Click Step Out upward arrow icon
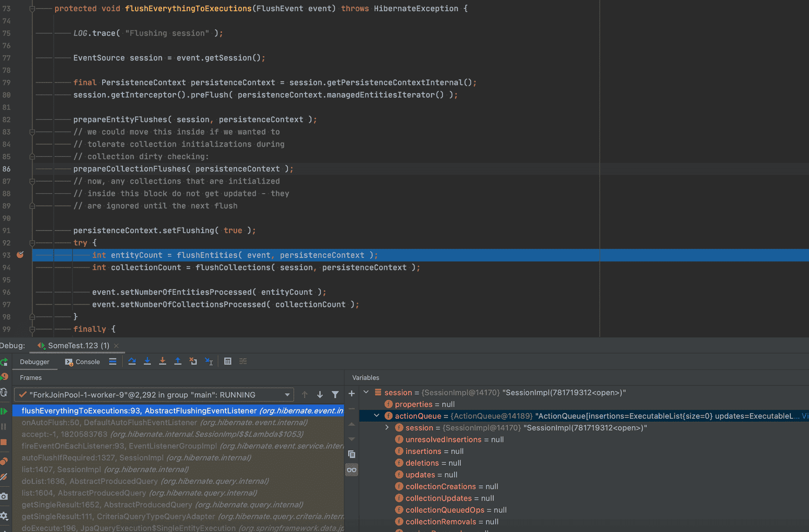Viewport: 809px width, 532px height. tap(177, 361)
